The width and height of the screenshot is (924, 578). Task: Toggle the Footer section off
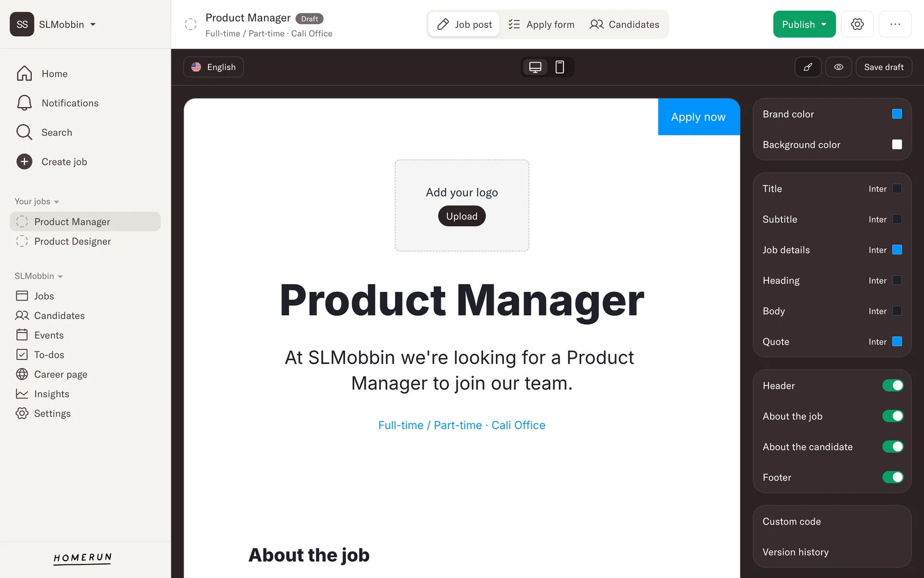coord(893,477)
